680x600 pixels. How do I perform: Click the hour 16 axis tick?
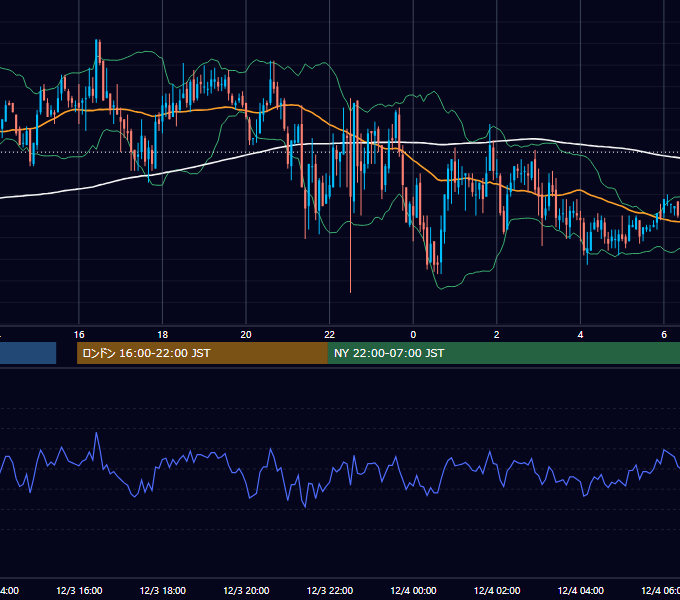79,335
